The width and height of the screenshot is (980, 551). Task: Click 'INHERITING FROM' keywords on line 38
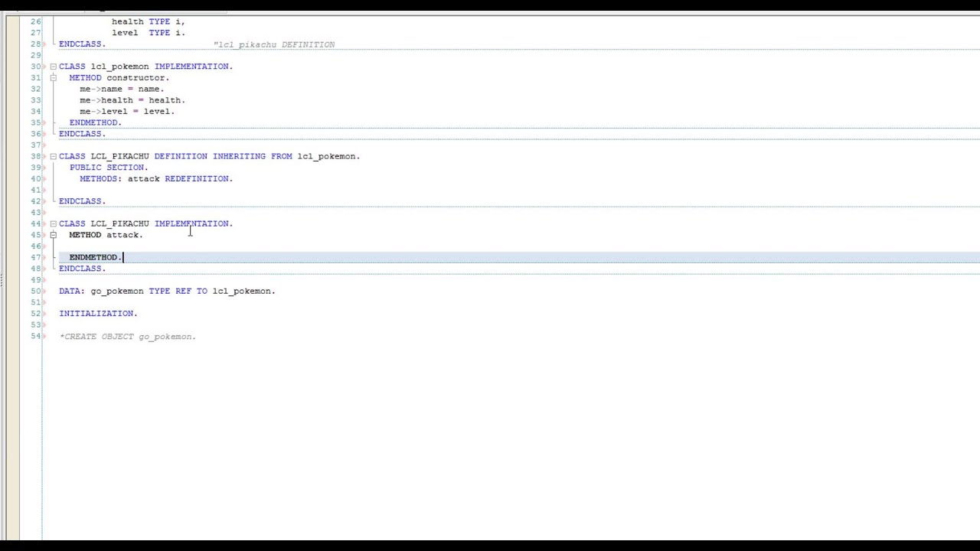point(252,156)
